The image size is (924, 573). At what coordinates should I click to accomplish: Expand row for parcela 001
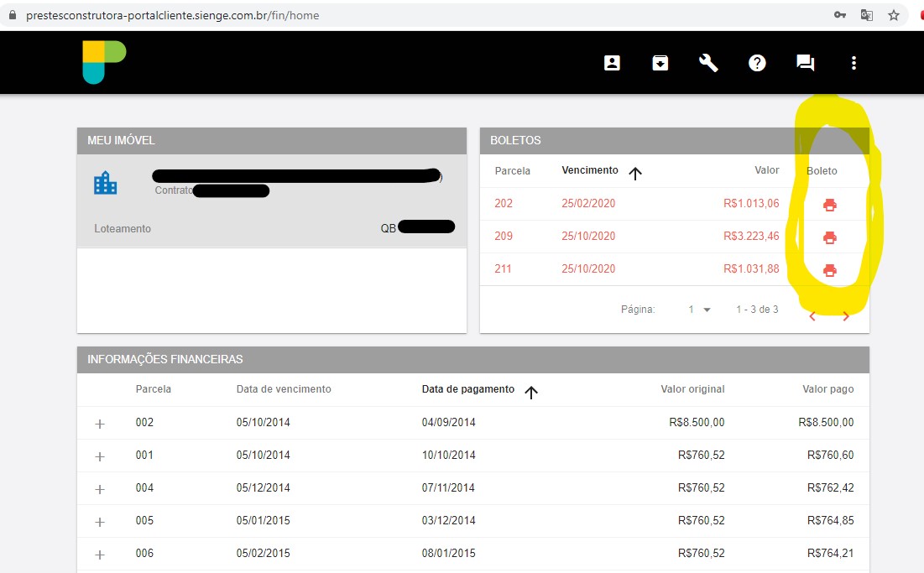(x=100, y=456)
